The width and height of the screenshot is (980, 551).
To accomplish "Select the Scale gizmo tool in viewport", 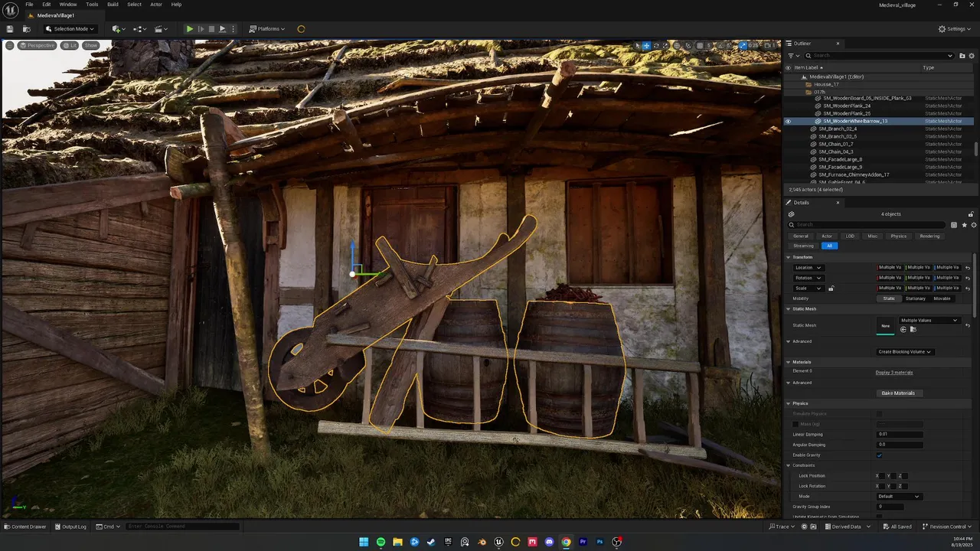I will (x=665, y=46).
